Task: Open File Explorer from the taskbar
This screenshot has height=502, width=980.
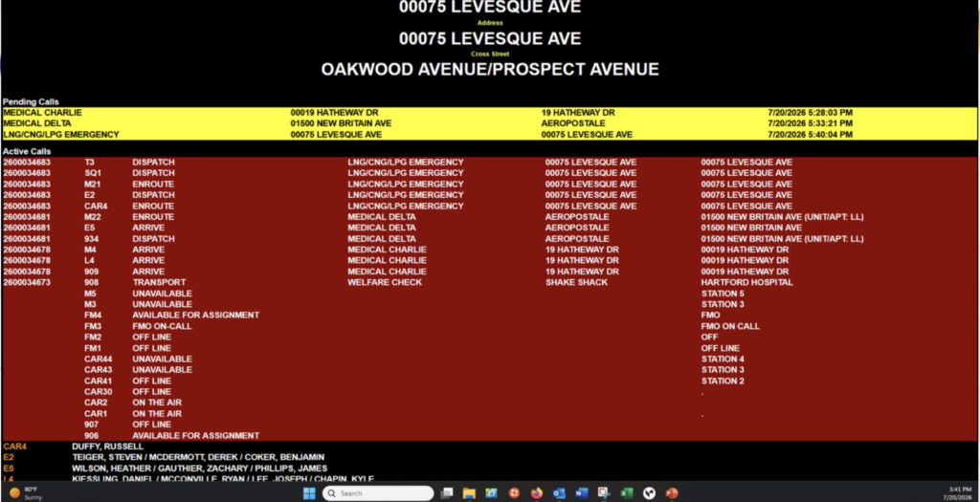Action: point(469,493)
